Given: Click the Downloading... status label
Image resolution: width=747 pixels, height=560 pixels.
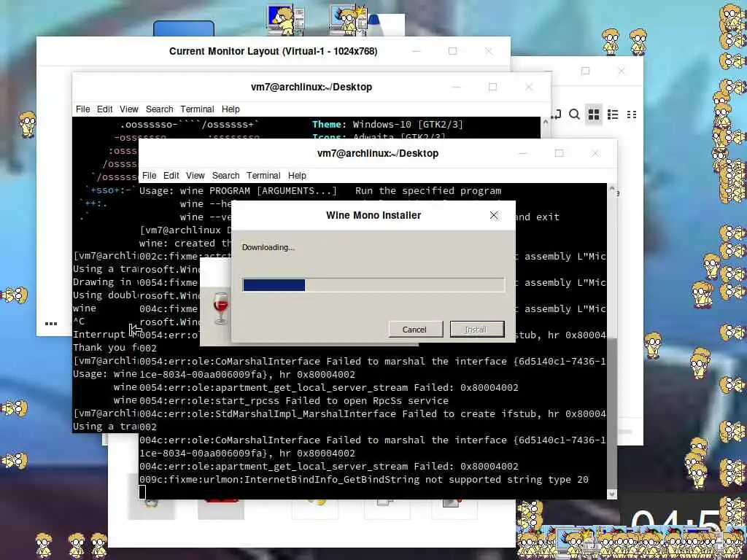Looking at the screenshot, I should tap(268, 247).
